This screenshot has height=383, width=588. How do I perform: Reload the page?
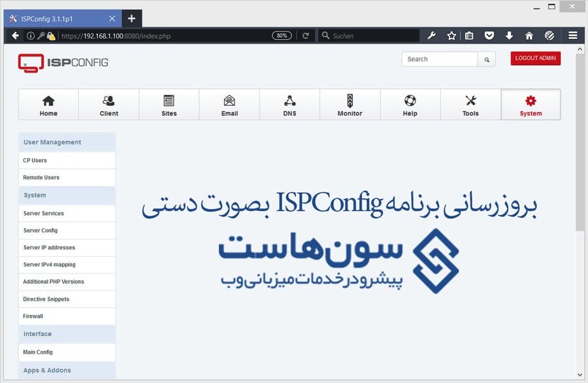coord(306,36)
